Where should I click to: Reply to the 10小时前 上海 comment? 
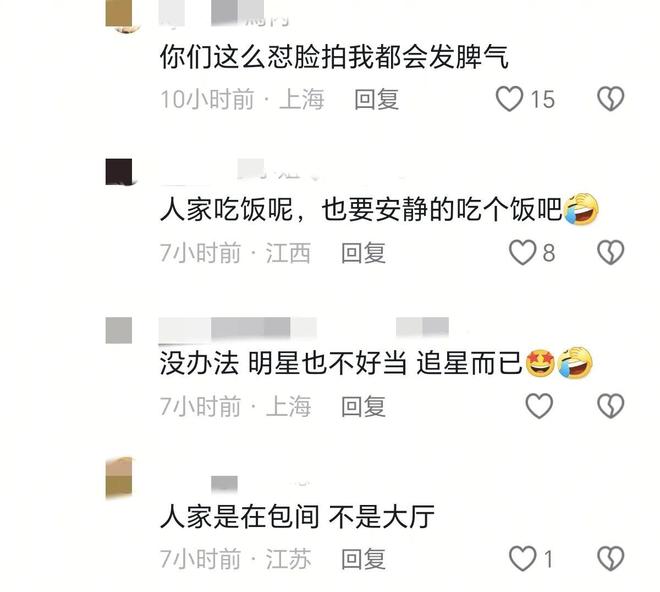click(376, 99)
